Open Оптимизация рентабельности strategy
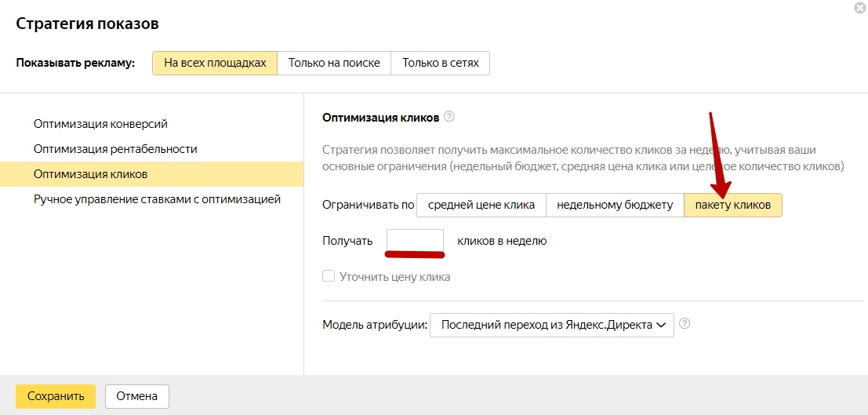The height and width of the screenshot is (415, 868). (x=115, y=149)
